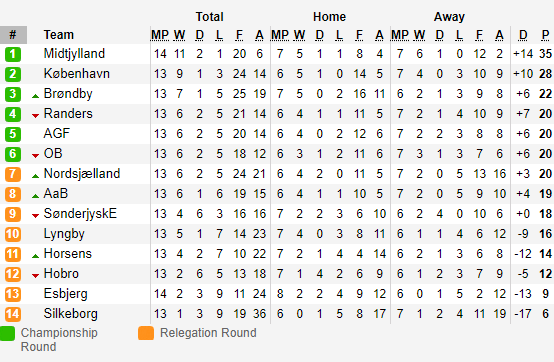The width and height of the screenshot is (554, 362).
Task: Click red down arrow beside Randers
Action: 35,115
